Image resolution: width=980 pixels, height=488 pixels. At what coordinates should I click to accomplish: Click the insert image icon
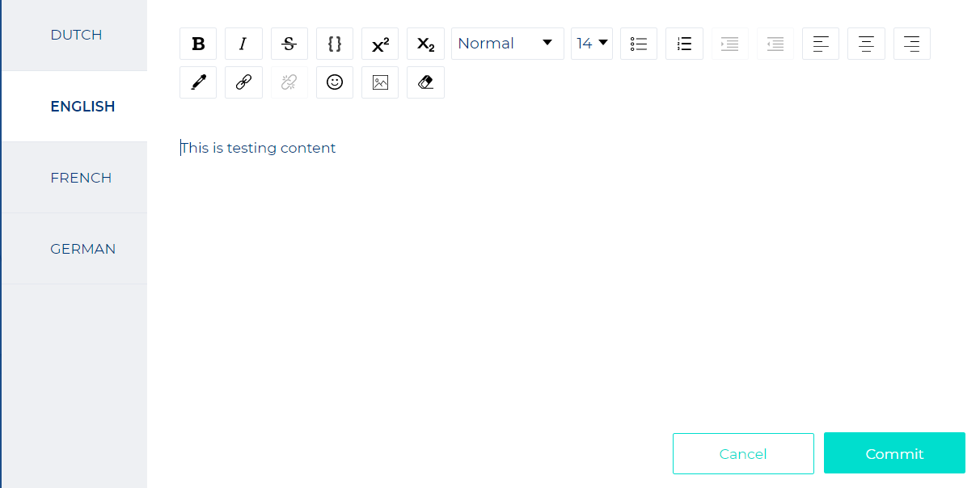380,82
